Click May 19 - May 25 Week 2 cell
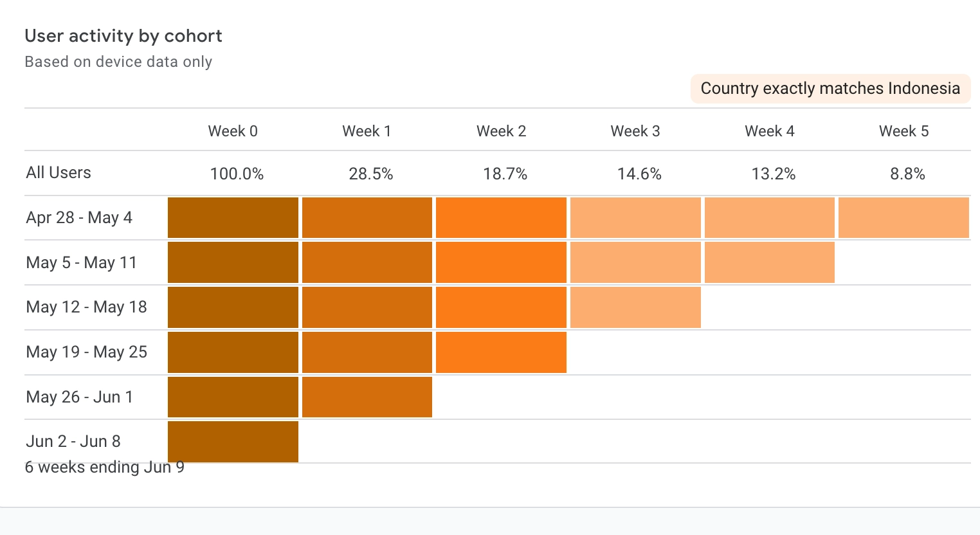The width and height of the screenshot is (980, 535). point(501,352)
